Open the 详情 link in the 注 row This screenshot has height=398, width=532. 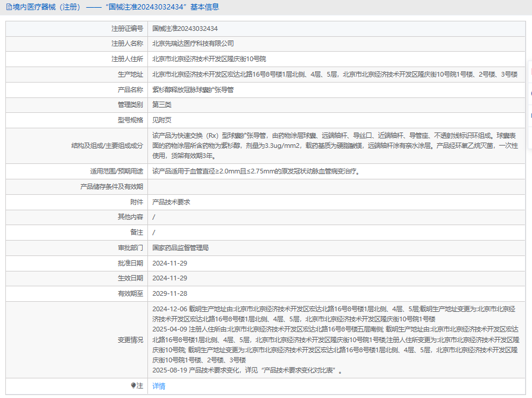pyautogui.click(x=159, y=386)
